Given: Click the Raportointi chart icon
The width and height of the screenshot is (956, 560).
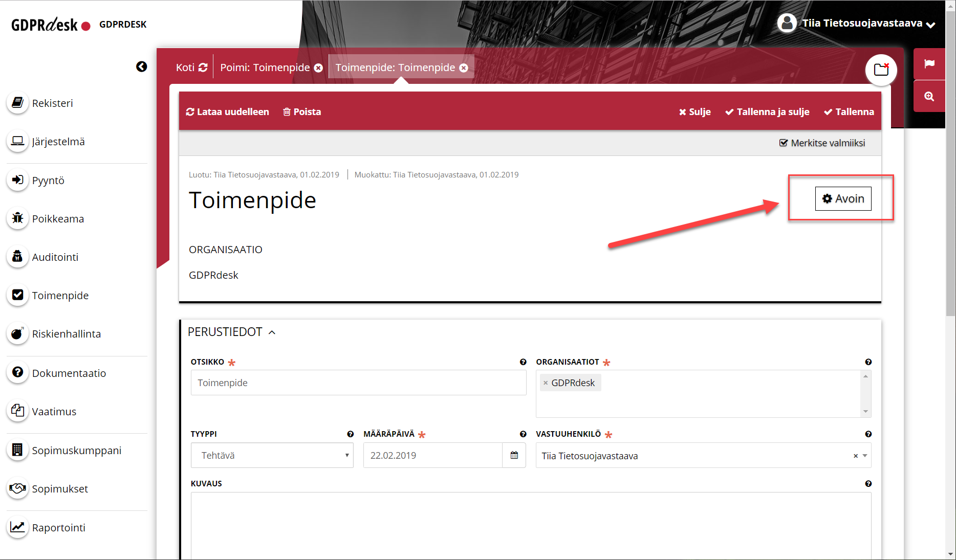Looking at the screenshot, I should click(17, 527).
